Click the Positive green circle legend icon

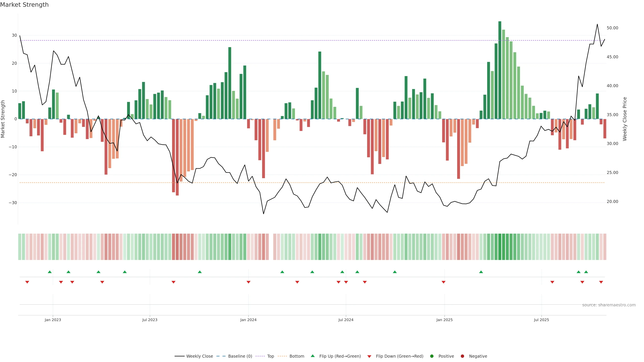[432, 356]
